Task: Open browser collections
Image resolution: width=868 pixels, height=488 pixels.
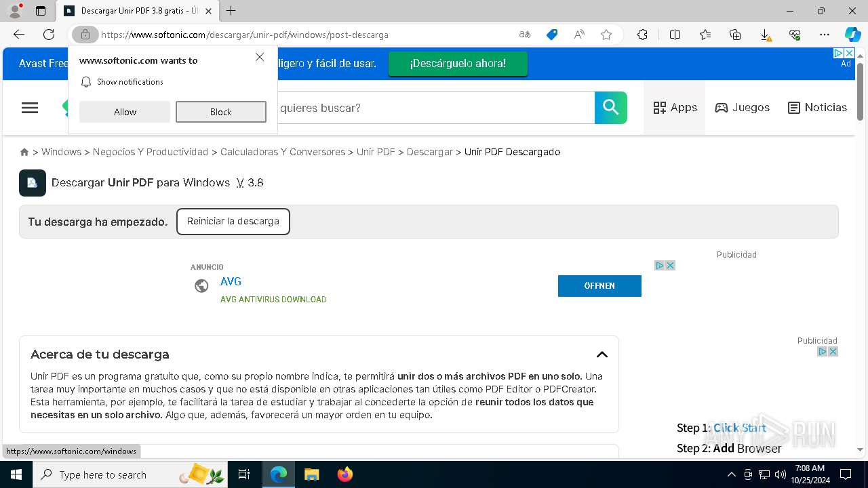Action: (x=735, y=35)
